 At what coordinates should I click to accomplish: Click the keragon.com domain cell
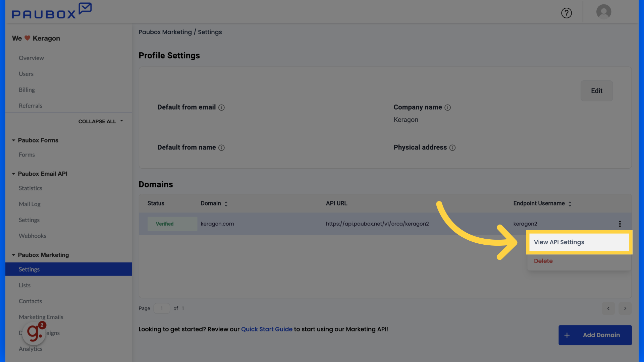pos(217,224)
